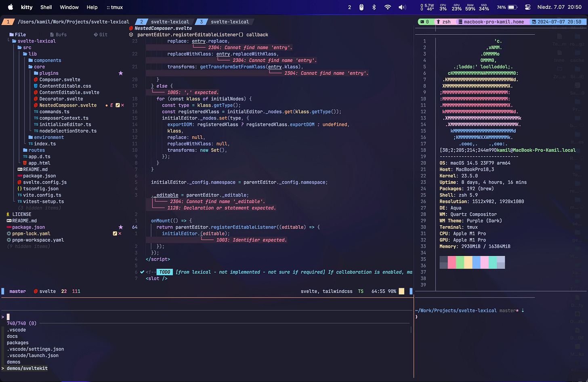Viewport: 588px width, 382px height.
Task: Click the symbol icon before registerEditableListener breadcrumb
Action: (131, 35)
